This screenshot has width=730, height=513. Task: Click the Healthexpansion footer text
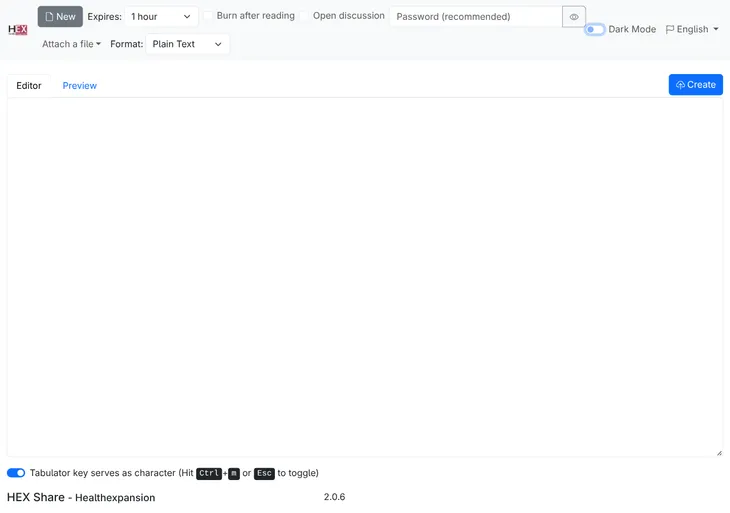coord(115,498)
